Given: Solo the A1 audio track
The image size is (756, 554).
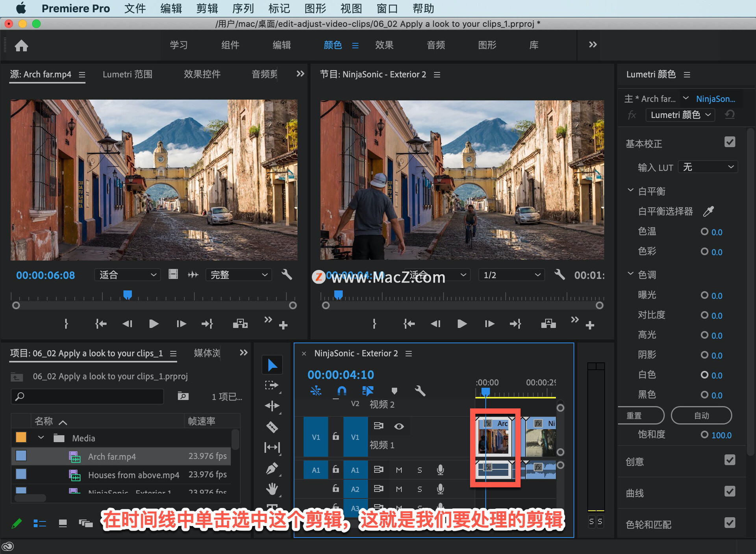Looking at the screenshot, I should pos(420,470).
